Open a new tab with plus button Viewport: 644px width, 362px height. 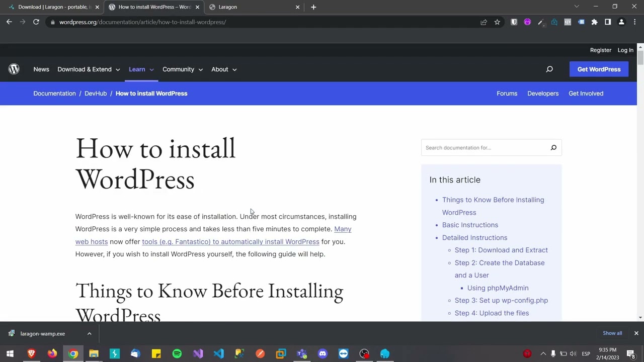click(x=313, y=7)
